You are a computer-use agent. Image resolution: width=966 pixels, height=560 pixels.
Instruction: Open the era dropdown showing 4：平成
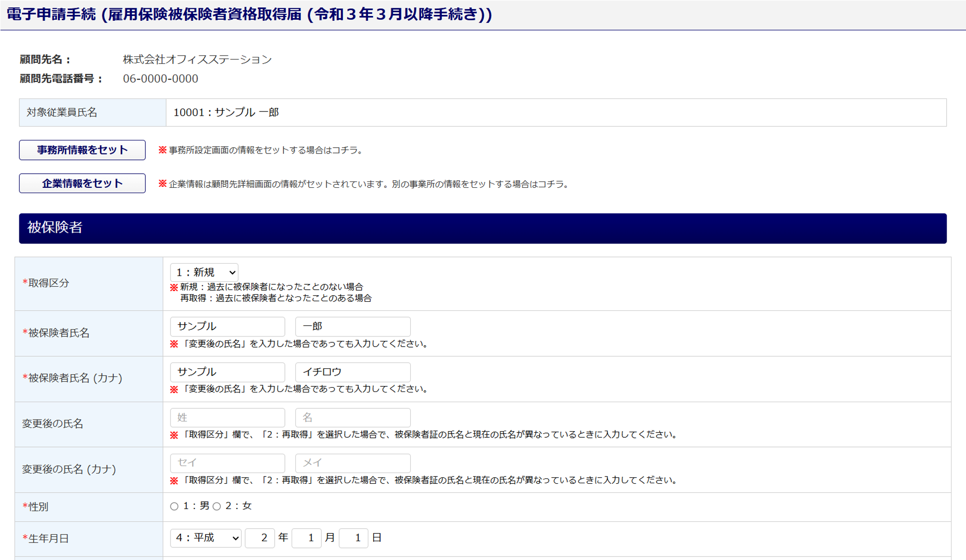(x=206, y=538)
